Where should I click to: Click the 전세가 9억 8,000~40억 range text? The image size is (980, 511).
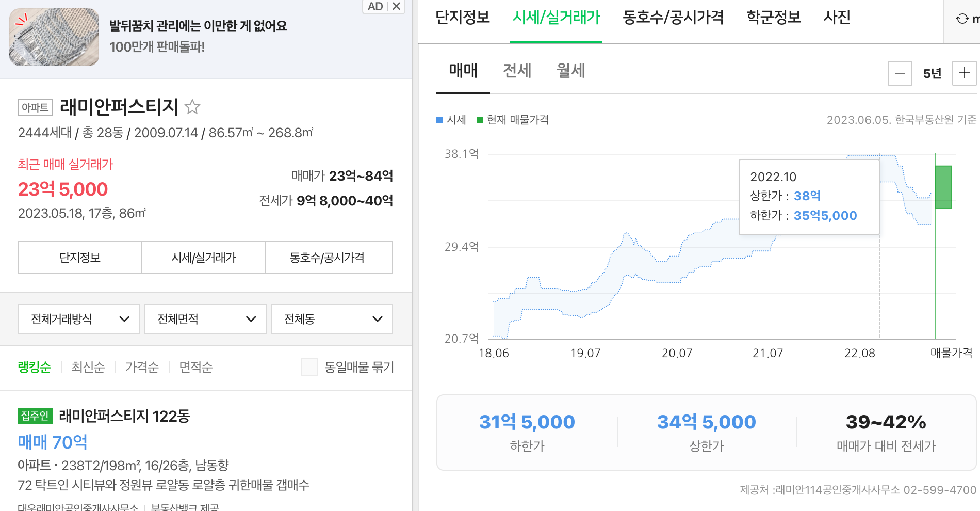click(326, 201)
